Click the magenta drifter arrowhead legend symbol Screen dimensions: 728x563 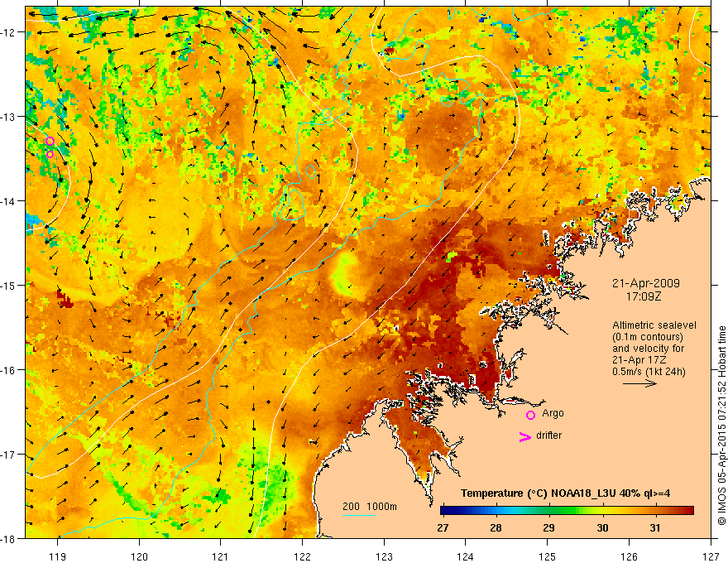pyautogui.click(x=525, y=436)
